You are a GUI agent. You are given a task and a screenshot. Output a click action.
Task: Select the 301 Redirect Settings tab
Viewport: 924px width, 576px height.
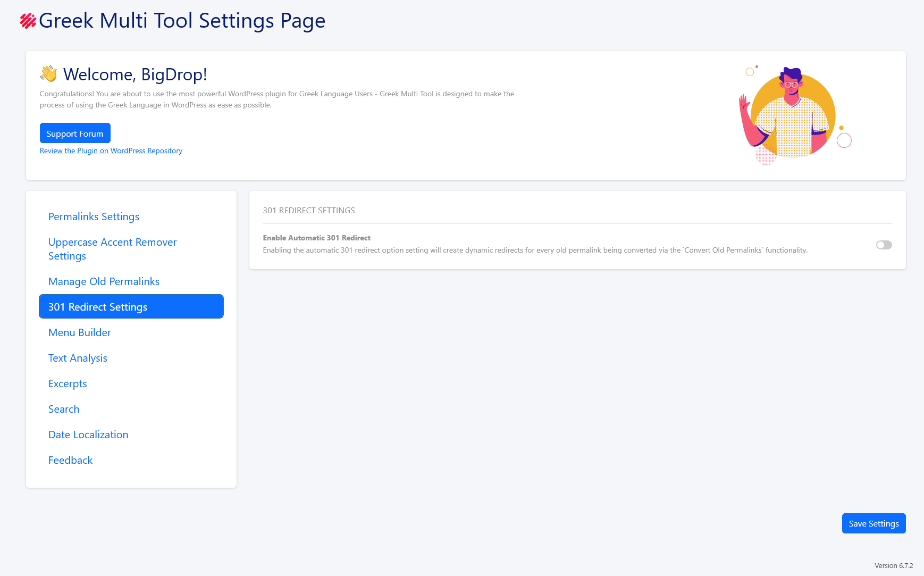click(x=97, y=307)
